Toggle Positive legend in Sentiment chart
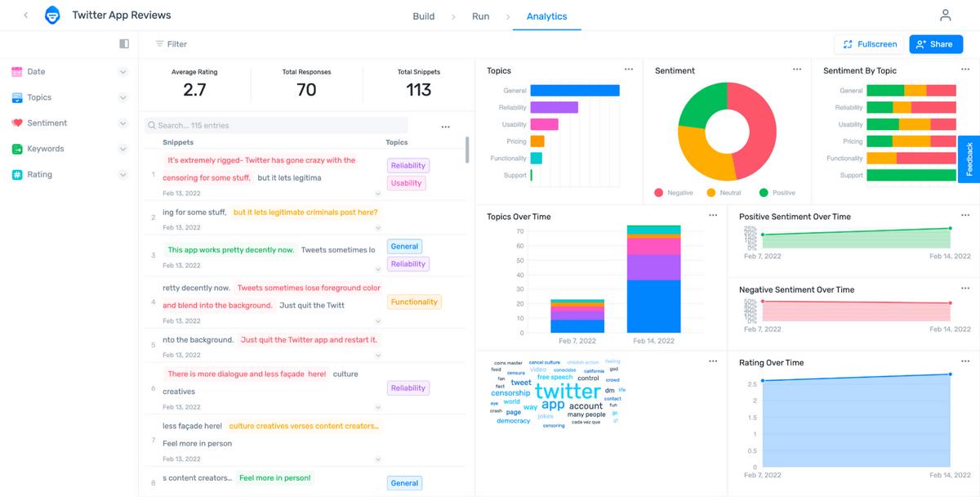The height and width of the screenshot is (497, 980). pos(777,193)
